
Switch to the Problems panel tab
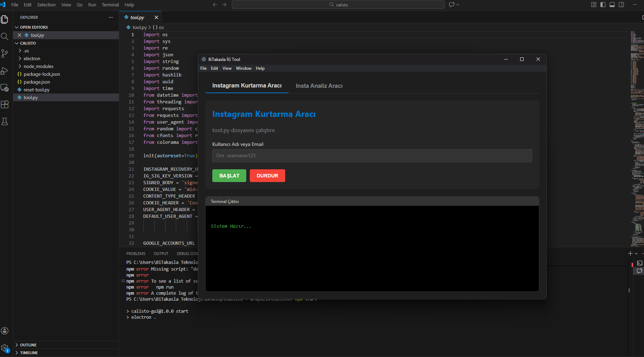(136, 254)
